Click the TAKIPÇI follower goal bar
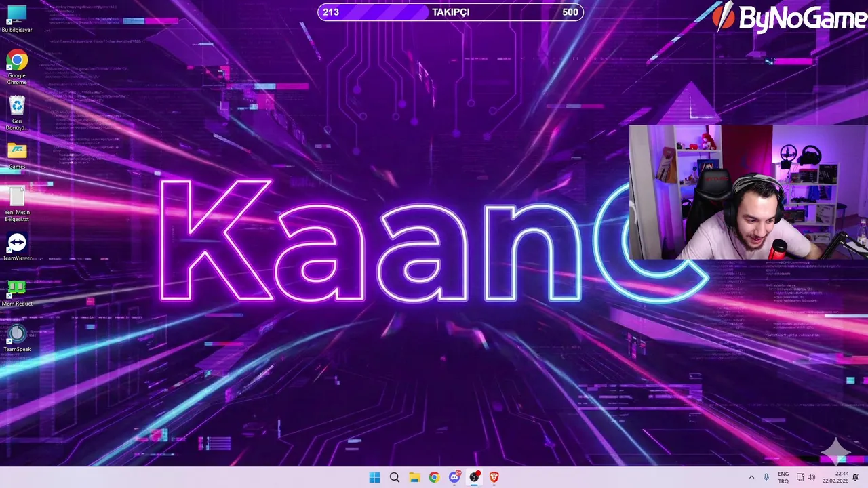Screen dimensions: 868x488 451,12
